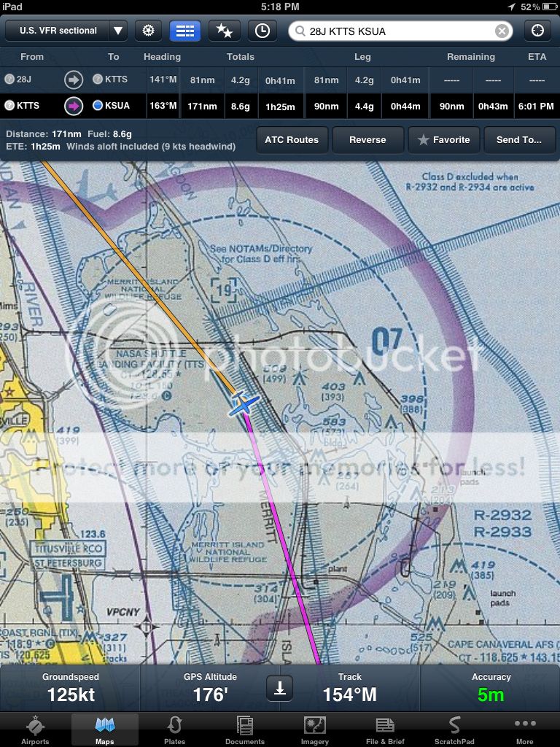Image resolution: width=560 pixels, height=747 pixels.
Task: Open map settings gear icon
Action: (149, 31)
